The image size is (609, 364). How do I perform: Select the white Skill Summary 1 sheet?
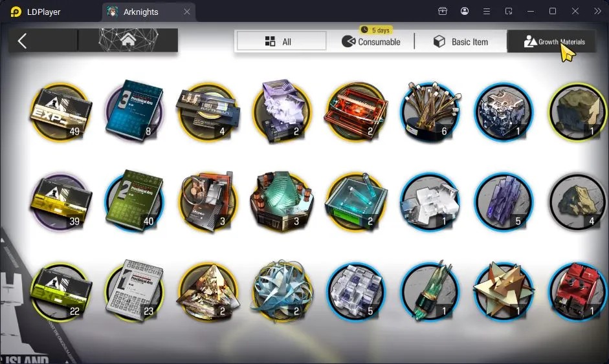pyautogui.click(x=135, y=291)
